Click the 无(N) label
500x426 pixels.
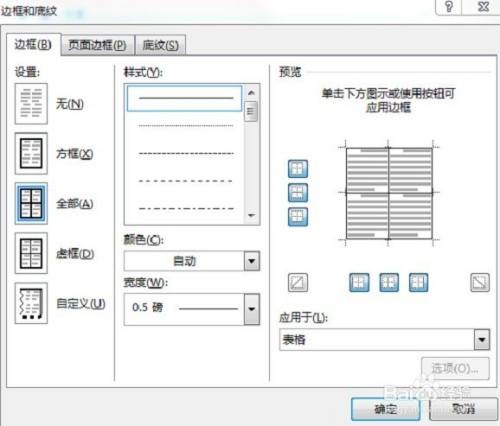pos(70,104)
